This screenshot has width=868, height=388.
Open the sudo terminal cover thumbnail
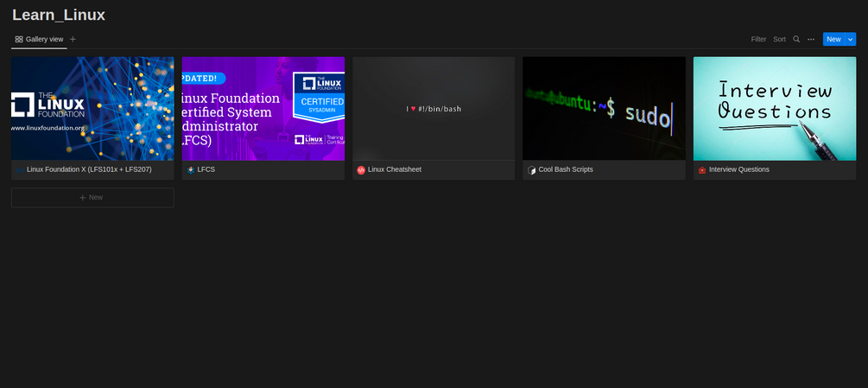pos(604,109)
